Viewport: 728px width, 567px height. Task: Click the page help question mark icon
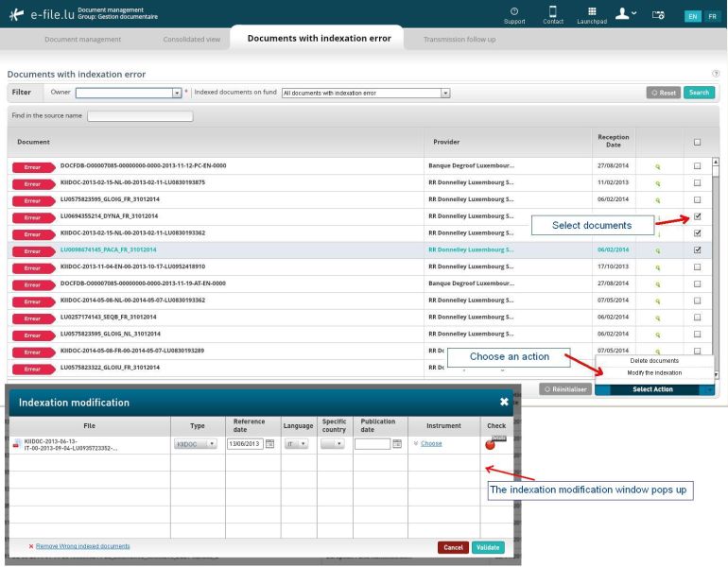pos(715,73)
